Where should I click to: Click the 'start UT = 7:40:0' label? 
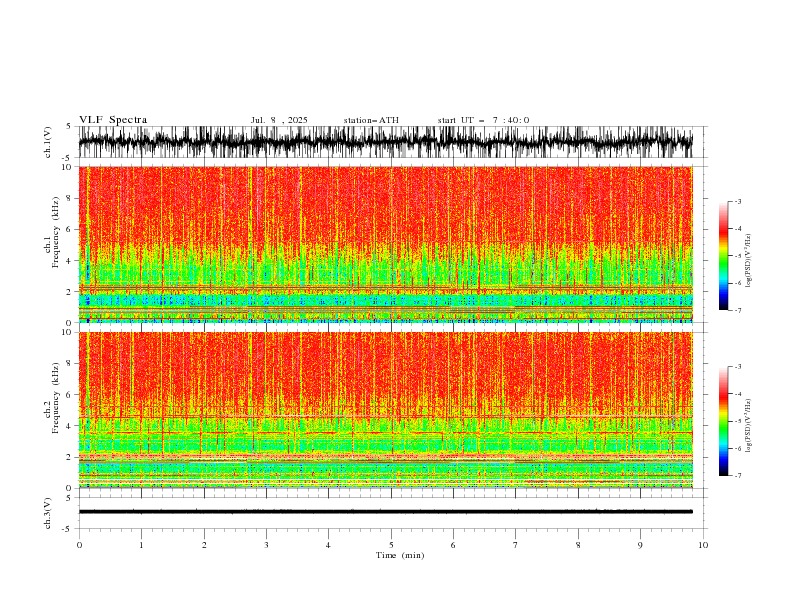point(483,120)
